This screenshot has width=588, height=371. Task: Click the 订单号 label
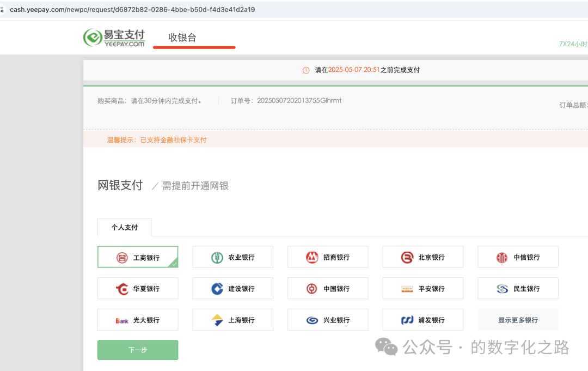(x=242, y=101)
